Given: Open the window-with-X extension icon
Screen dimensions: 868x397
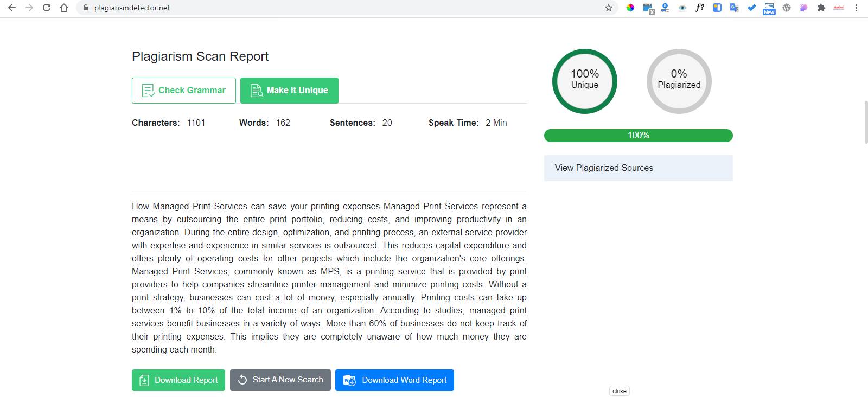Looking at the screenshot, I should (x=648, y=8).
